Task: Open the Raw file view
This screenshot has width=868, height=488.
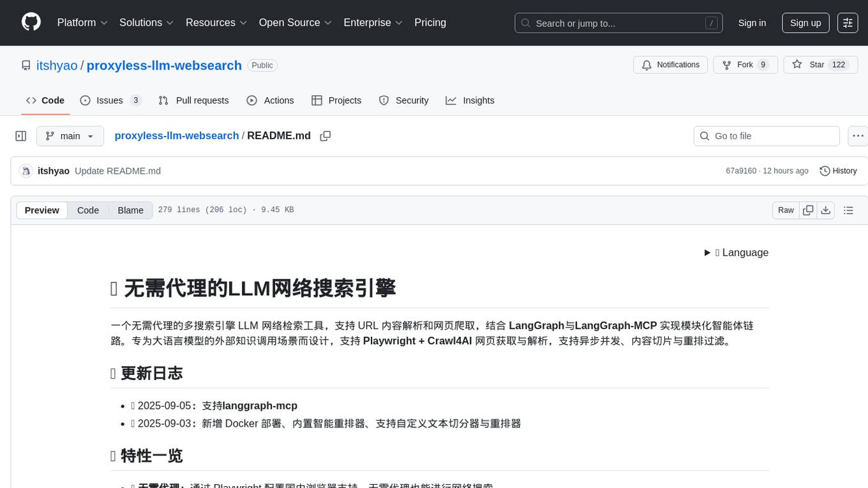Action: (x=786, y=210)
